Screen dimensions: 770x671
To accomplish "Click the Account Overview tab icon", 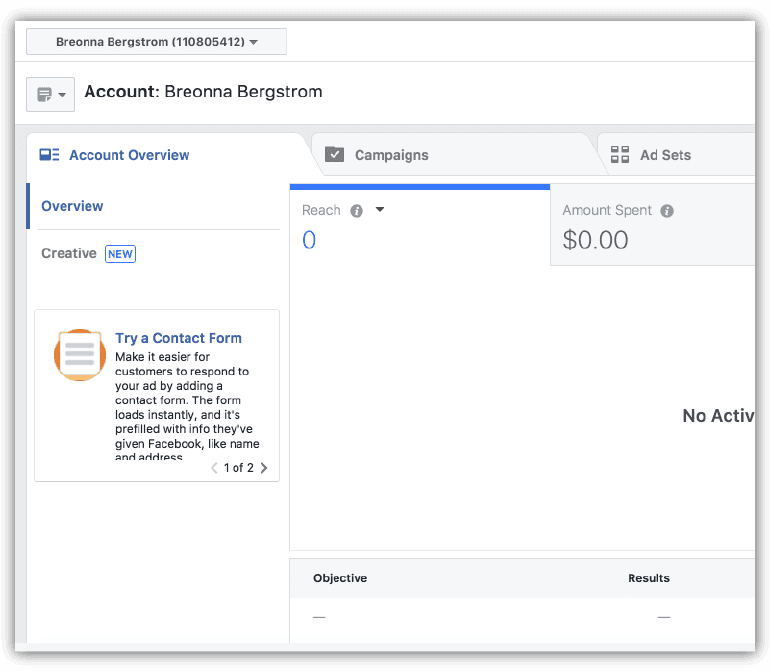I will (49, 155).
